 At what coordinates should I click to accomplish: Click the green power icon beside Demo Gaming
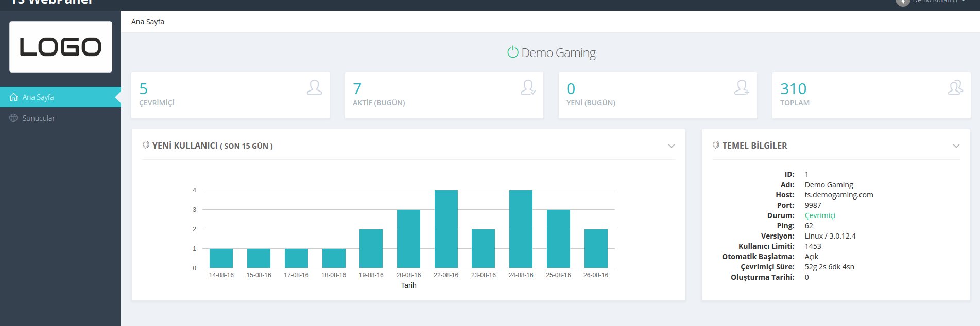tap(513, 52)
